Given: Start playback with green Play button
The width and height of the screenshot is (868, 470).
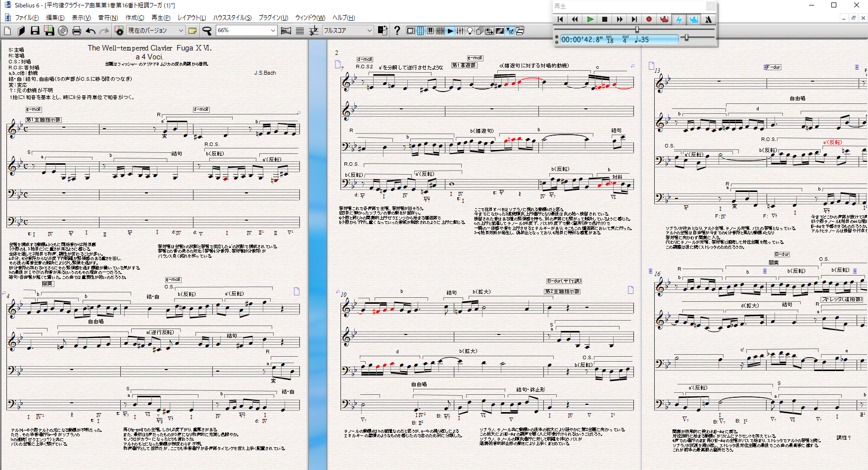Looking at the screenshot, I should tap(590, 19).
